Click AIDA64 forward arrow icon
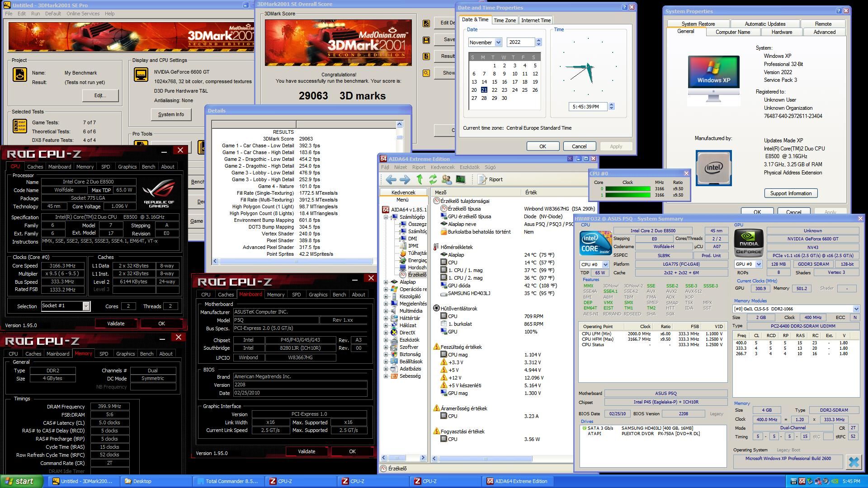The width and height of the screenshot is (868, 488). pyautogui.click(x=405, y=179)
